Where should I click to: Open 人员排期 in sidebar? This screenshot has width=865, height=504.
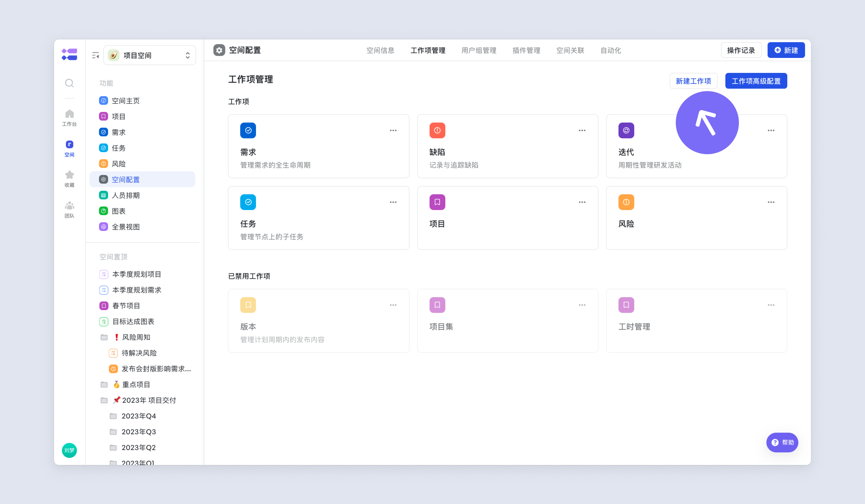point(142,195)
